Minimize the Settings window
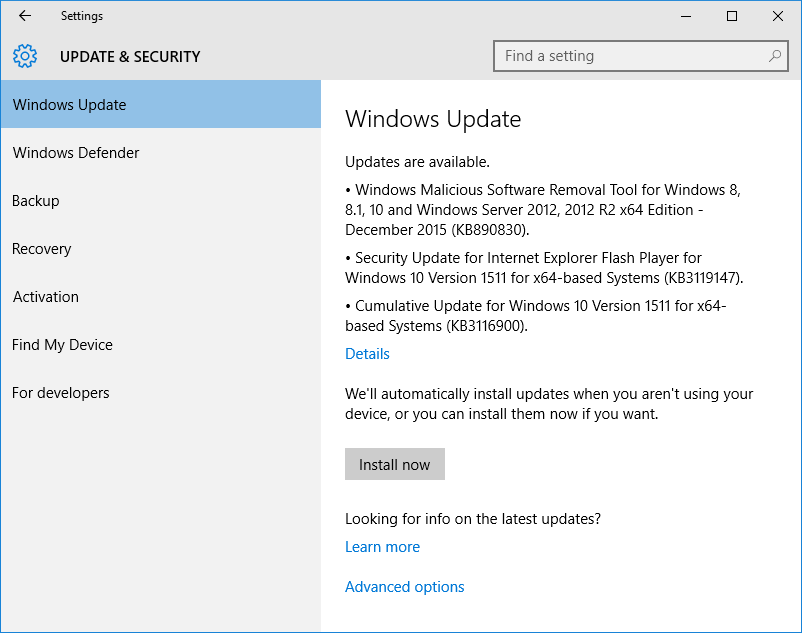The height and width of the screenshot is (633, 802). (x=686, y=16)
